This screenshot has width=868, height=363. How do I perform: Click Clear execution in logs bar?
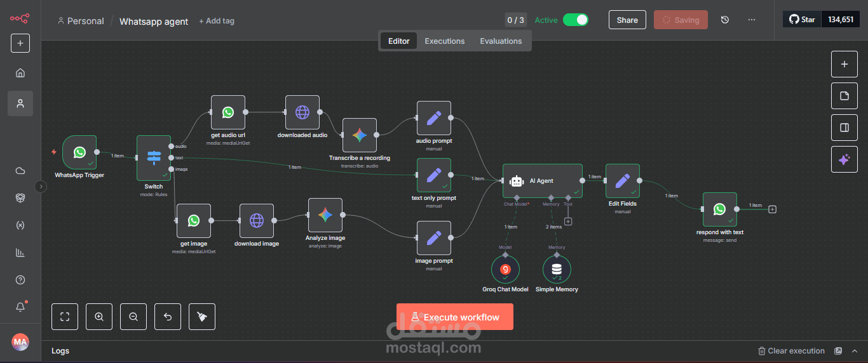point(791,351)
